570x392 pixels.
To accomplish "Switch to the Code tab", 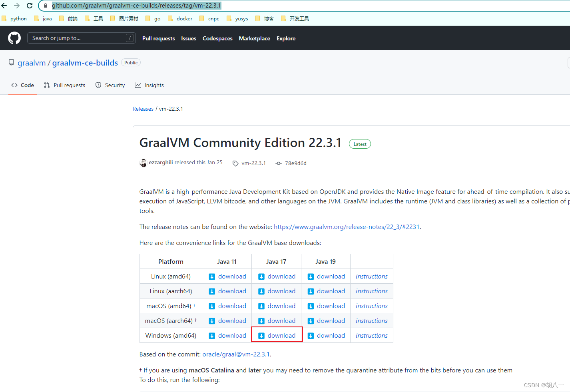I will click(x=22, y=85).
